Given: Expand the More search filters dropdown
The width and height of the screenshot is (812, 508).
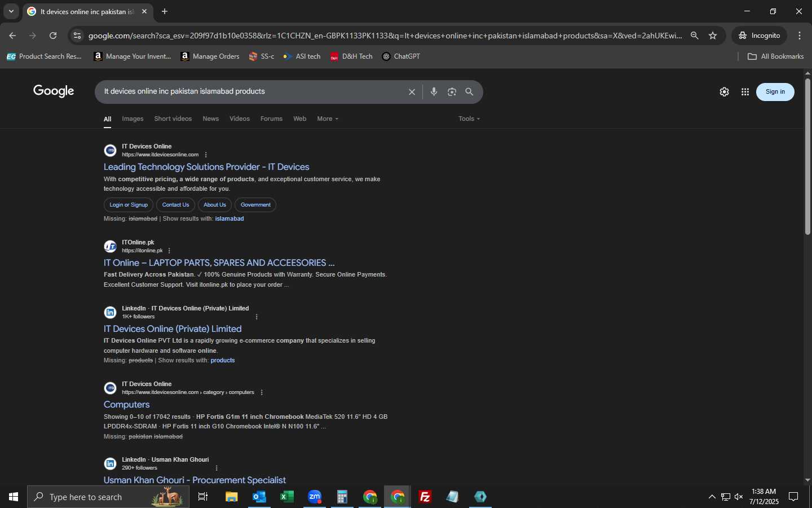Looking at the screenshot, I should pos(328,119).
